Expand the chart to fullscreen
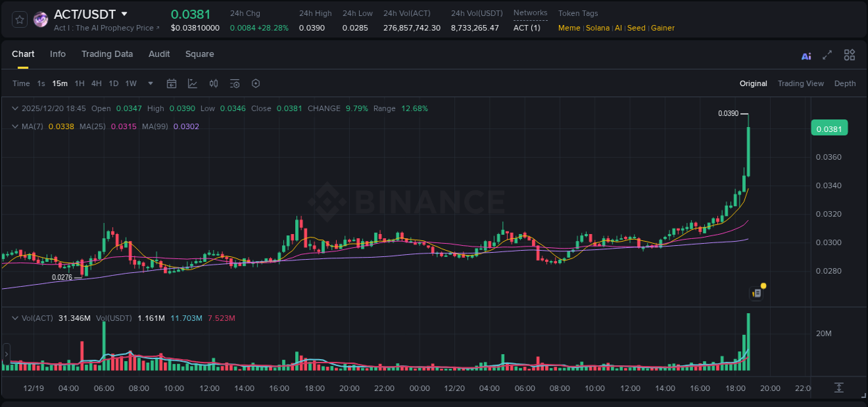Image resolution: width=868 pixels, height=407 pixels. coord(826,55)
